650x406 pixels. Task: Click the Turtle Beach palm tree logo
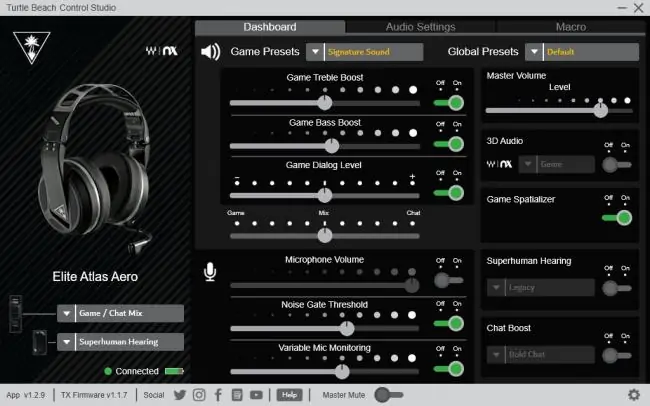[x=32, y=47]
